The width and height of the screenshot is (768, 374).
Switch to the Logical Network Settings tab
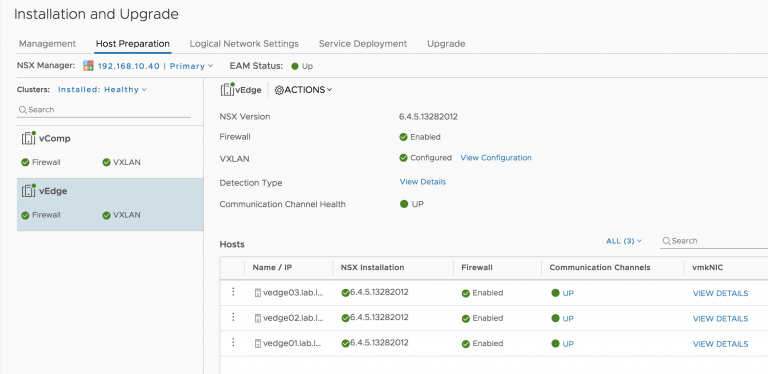pyautogui.click(x=244, y=44)
